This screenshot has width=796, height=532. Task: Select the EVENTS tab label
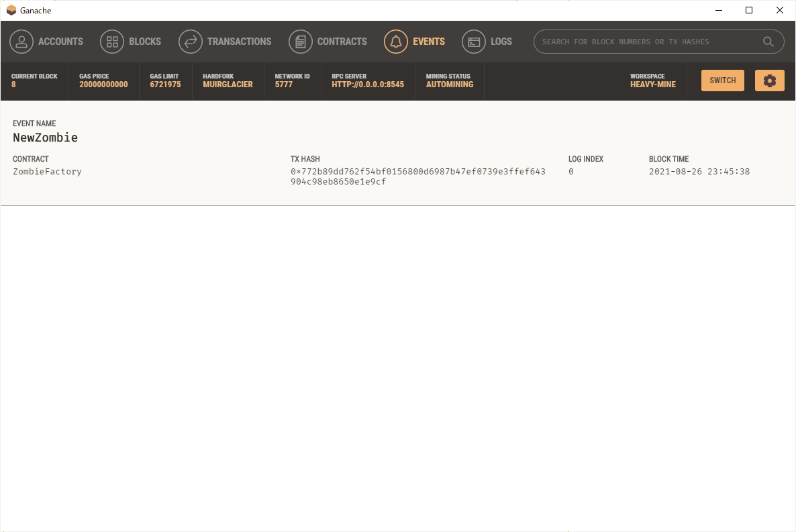[x=429, y=42]
